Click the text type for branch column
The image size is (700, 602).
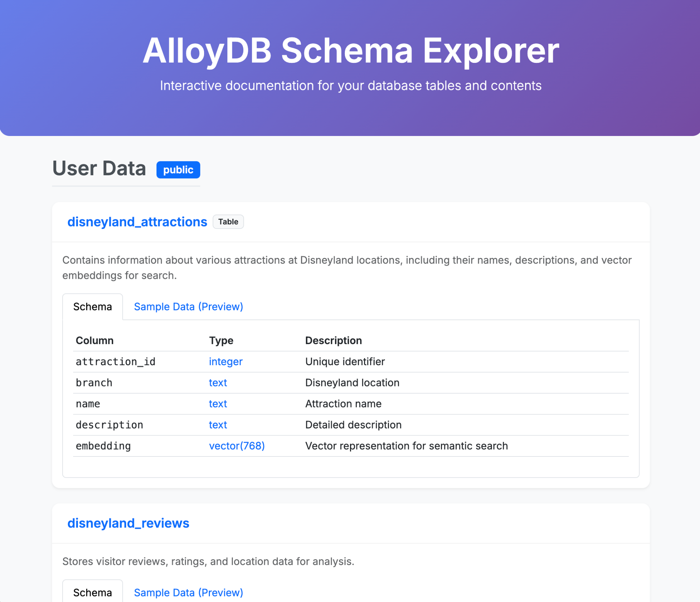point(218,383)
